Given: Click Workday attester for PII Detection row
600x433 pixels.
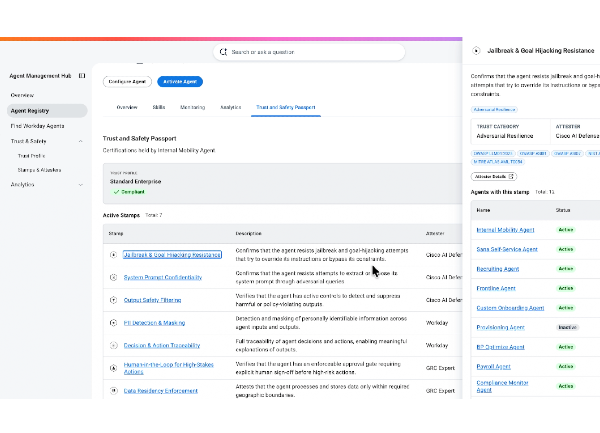Looking at the screenshot, I should click(437, 323).
